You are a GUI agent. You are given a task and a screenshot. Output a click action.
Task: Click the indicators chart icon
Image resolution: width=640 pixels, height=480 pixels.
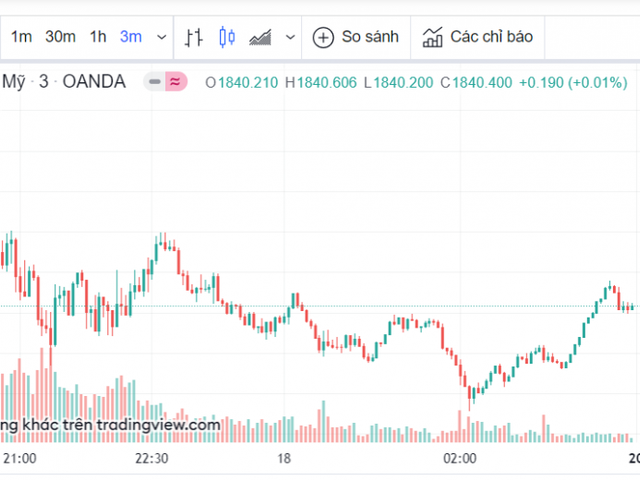pos(433,38)
